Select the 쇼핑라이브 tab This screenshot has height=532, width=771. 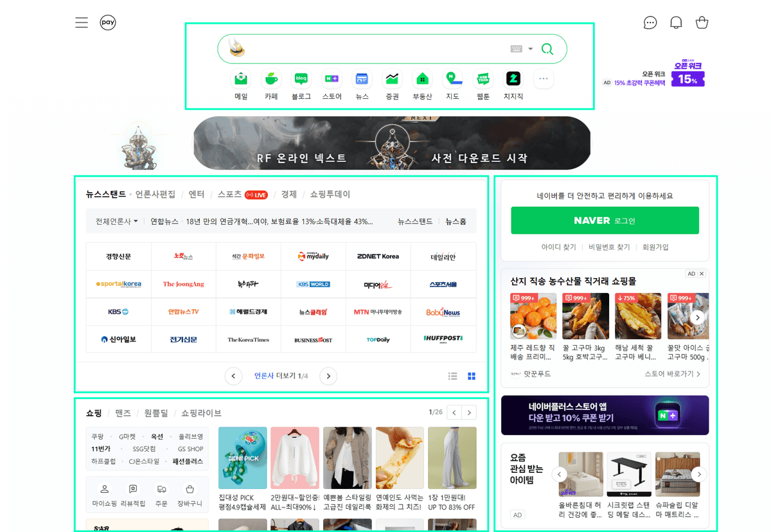coord(201,413)
